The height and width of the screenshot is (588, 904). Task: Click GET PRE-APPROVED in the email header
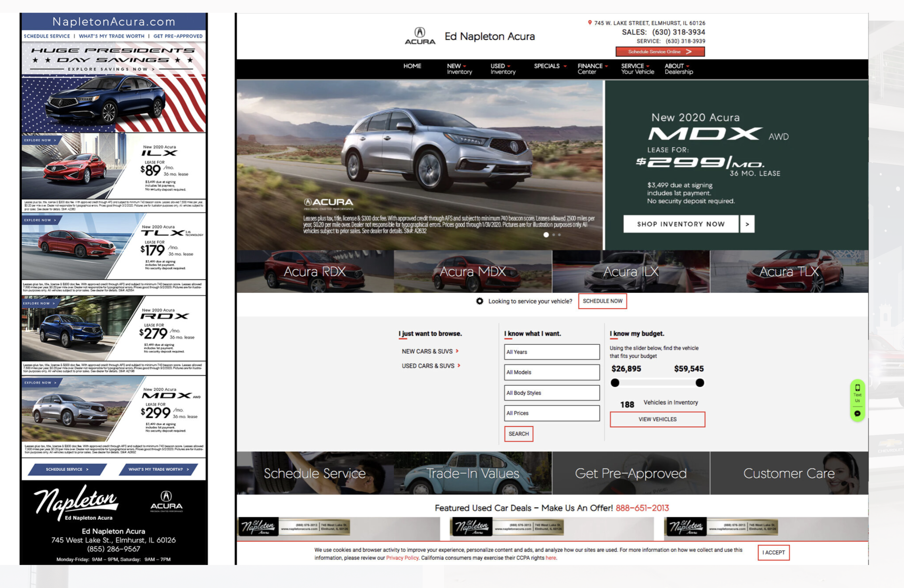[178, 36]
